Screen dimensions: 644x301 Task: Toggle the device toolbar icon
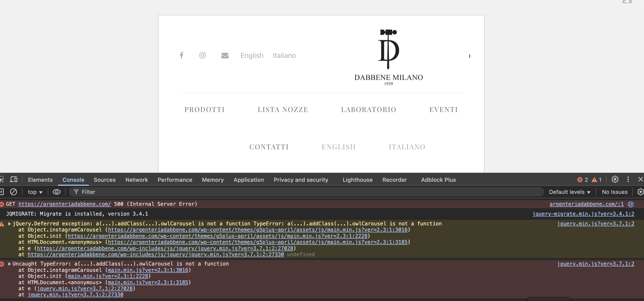14,179
